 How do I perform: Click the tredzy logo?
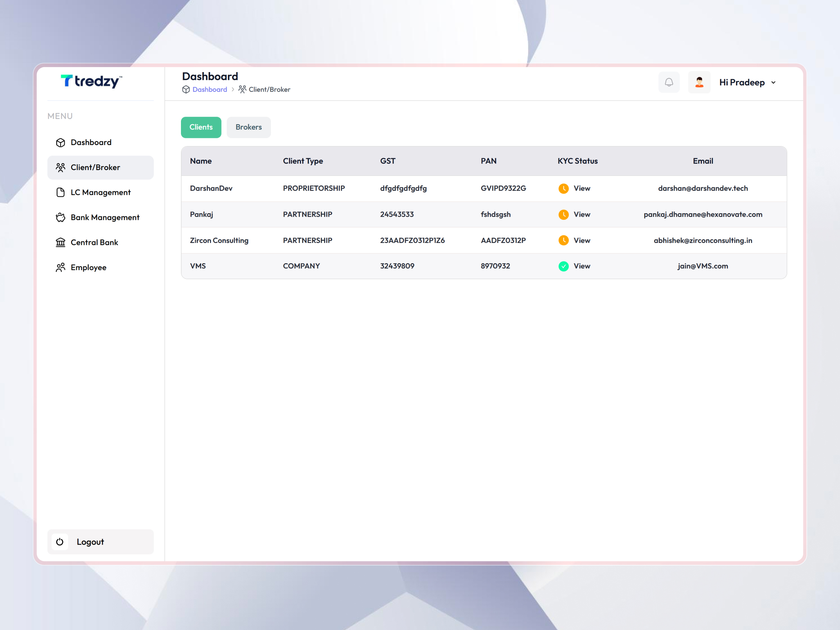(91, 82)
